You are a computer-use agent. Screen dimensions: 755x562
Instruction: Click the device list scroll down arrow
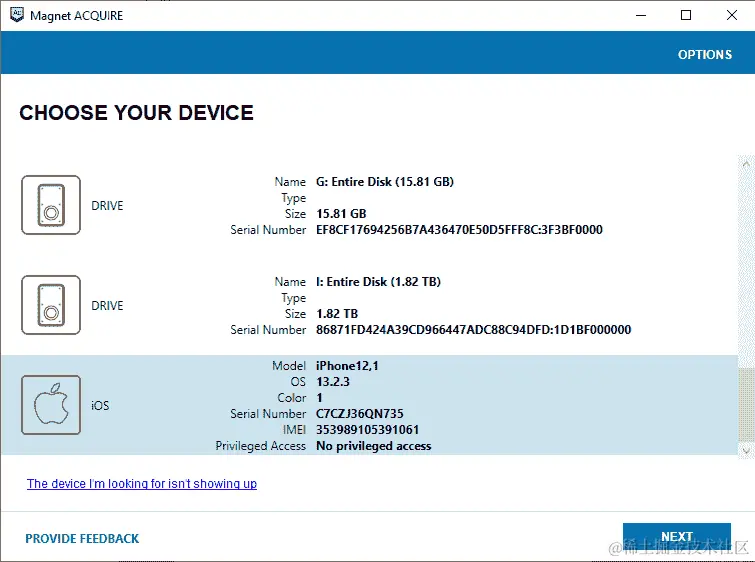tap(746, 451)
